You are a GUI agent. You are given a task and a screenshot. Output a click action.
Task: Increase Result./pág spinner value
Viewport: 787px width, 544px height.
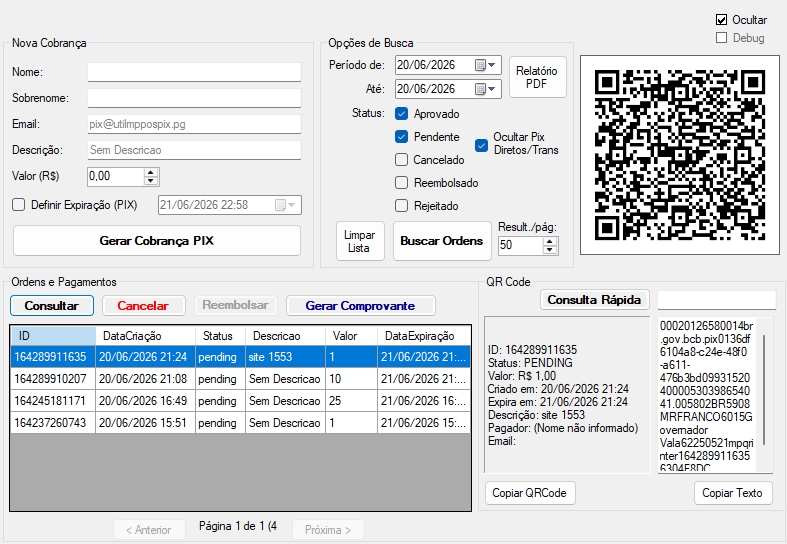550,241
